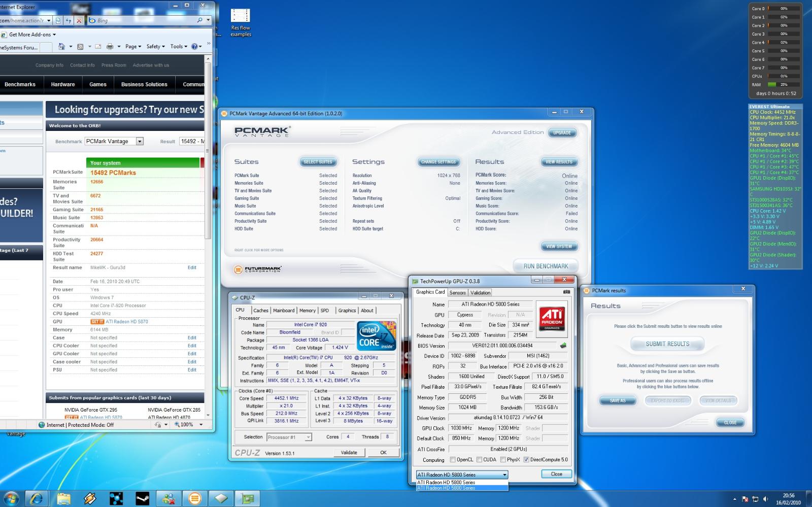The height and width of the screenshot is (507, 812).
Task: Open Internet Explorer from the taskbar
Action: (x=37, y=498)
